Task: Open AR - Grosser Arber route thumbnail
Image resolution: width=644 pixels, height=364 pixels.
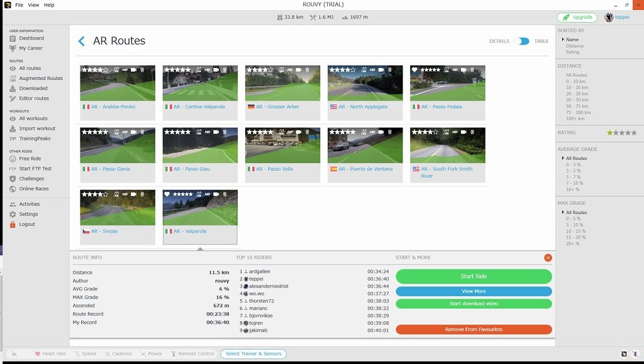Action: [x=282, y=83]
